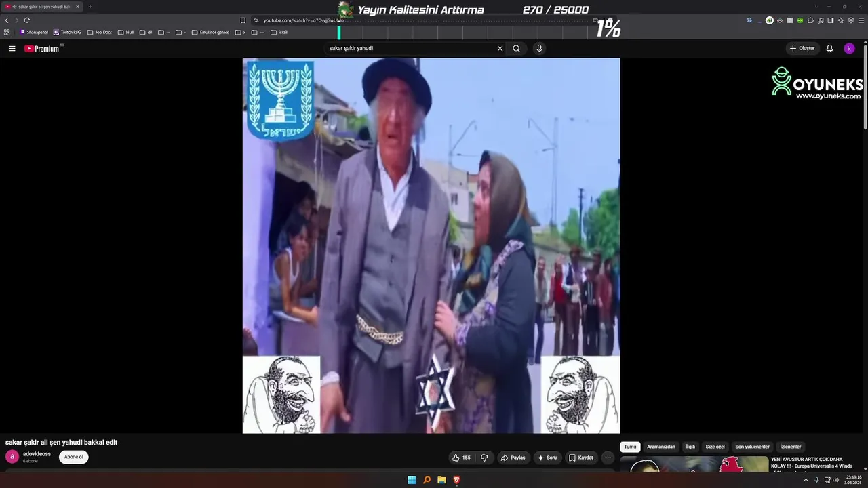Toggle the browser side panel
868x488 pixels.
(831, 20)
